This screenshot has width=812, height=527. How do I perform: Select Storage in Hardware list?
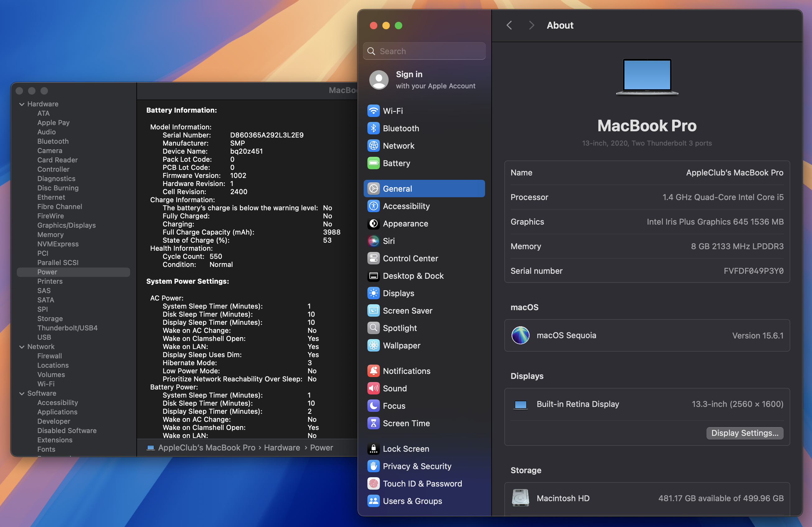(x=50, y=319)
